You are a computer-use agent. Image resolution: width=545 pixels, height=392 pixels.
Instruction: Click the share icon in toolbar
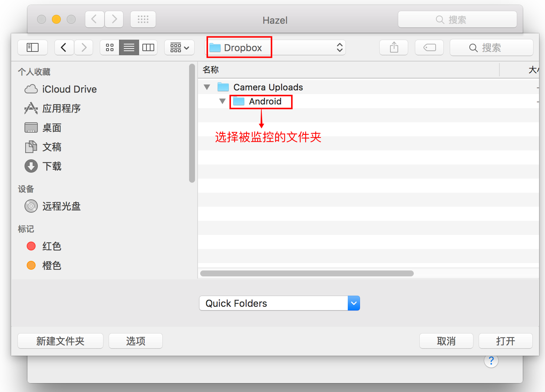394,47
